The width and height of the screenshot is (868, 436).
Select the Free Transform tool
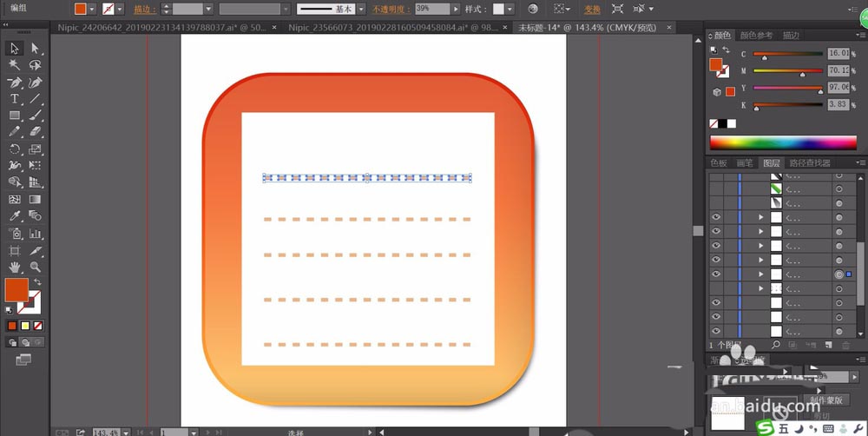(35, 166)
